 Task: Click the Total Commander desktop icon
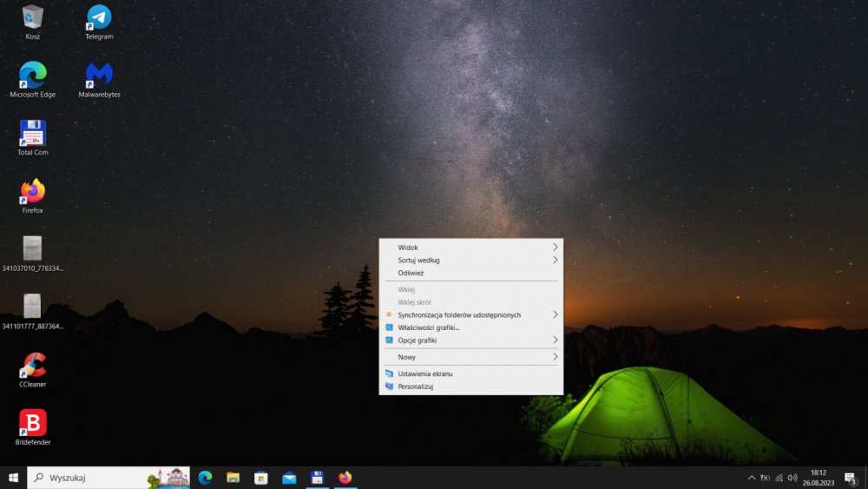[x=33, y=134]
